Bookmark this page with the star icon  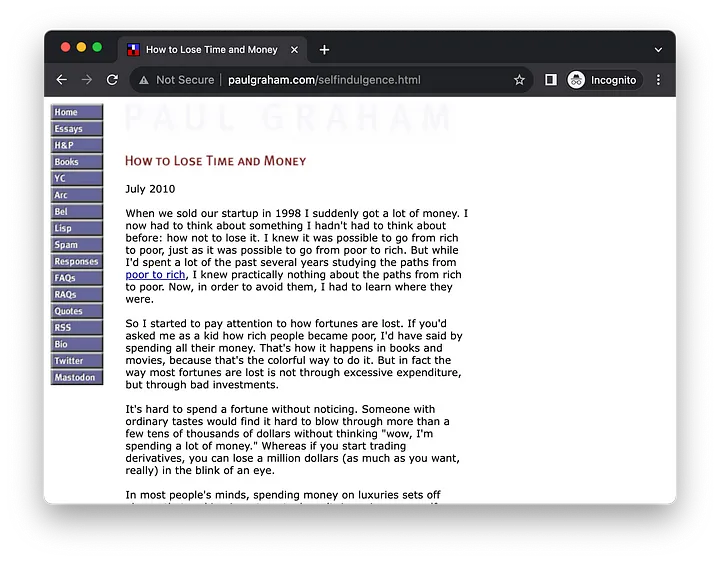519,80
